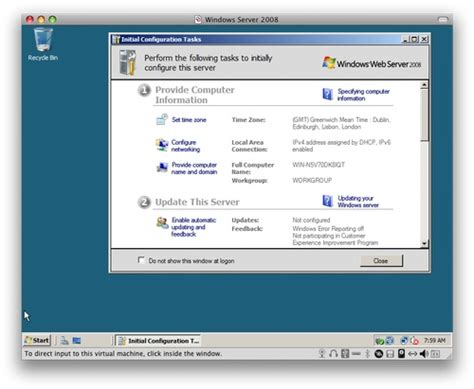
Task: Click the server tower header icon
Action: [128, 62]
